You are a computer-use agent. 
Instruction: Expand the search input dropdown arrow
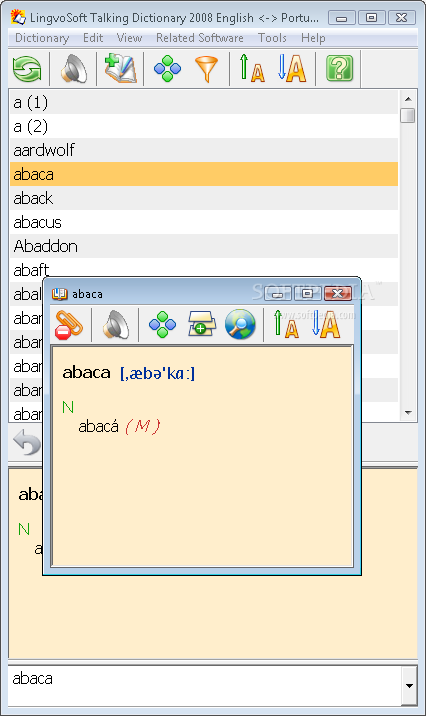tap(409, 685)
